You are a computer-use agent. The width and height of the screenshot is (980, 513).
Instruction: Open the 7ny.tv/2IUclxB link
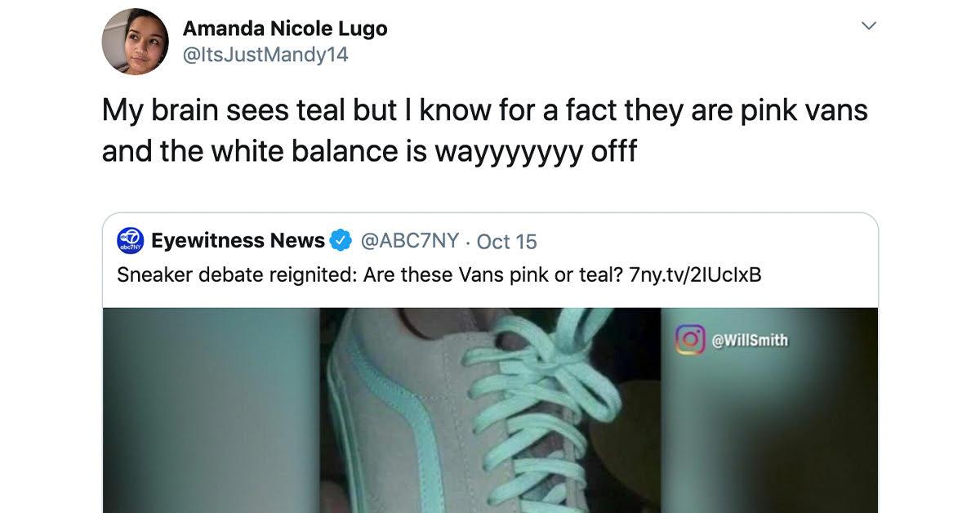(x=696, y=275)
